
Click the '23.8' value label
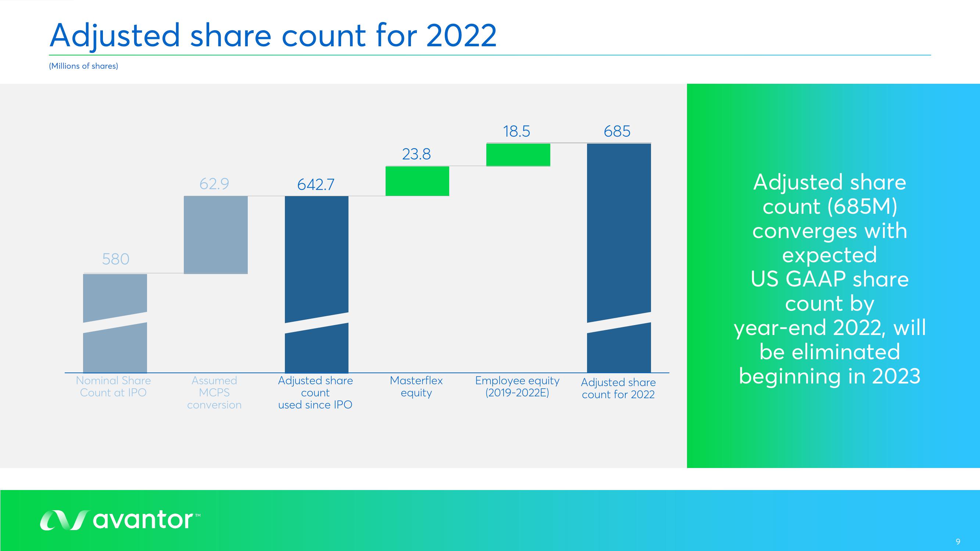(416, 154)
